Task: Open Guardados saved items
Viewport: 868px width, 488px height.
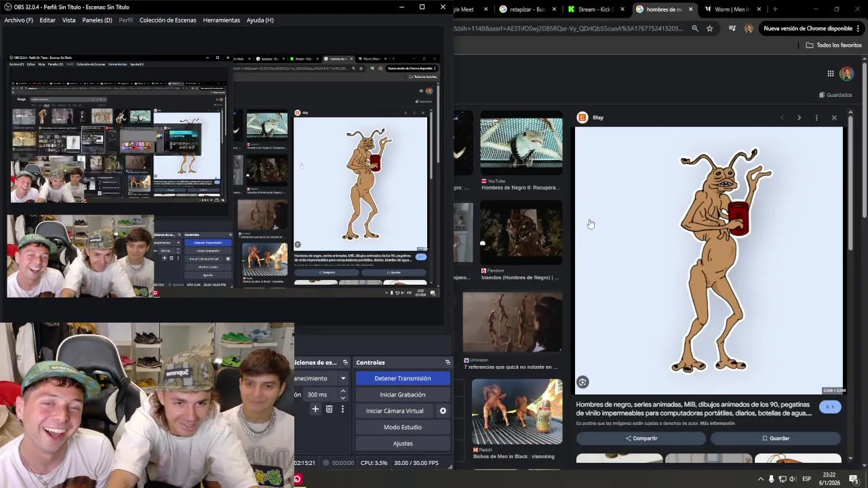Action: pyautogui.click(x=835, y=95)
